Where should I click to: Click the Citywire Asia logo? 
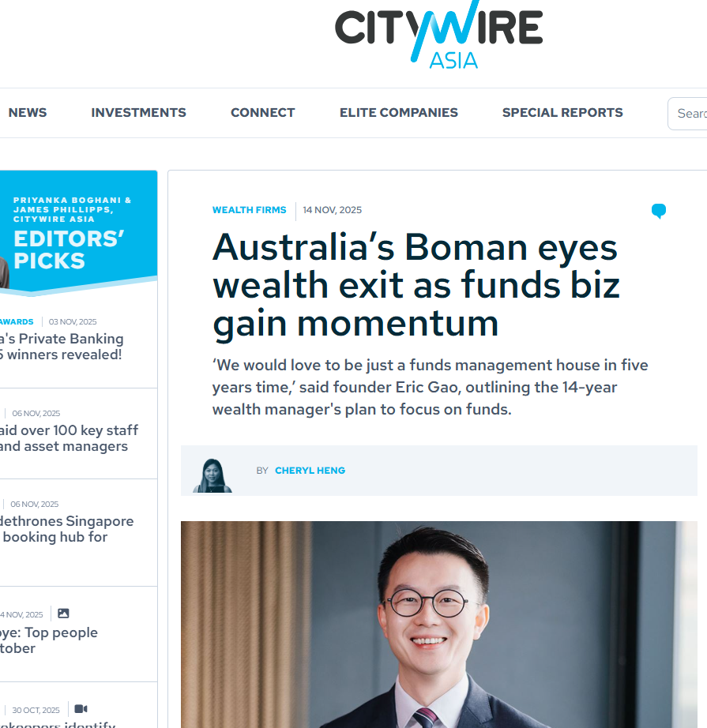pos(438,36)
